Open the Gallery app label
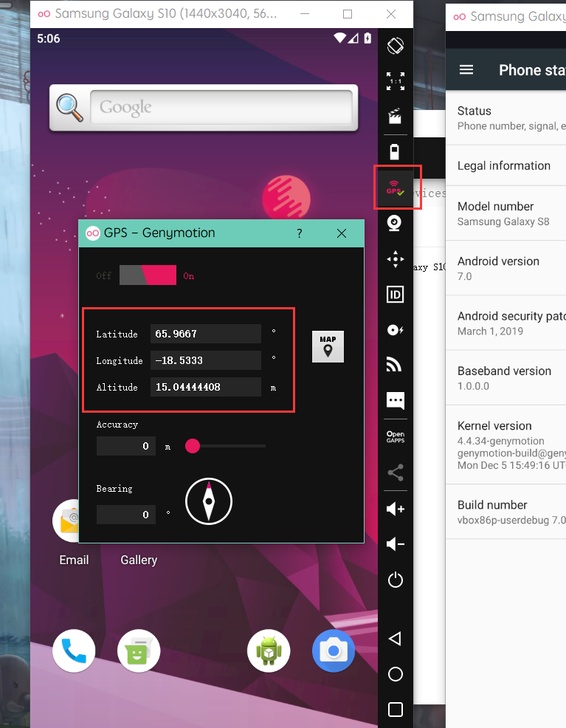This screenshot has height=728, width=566. [x=139, y=560]
